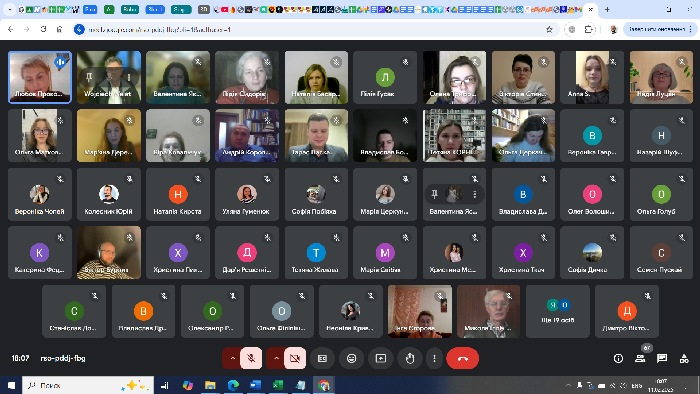
Task: Expand video settings chevron beside camera
Action: 276,358
